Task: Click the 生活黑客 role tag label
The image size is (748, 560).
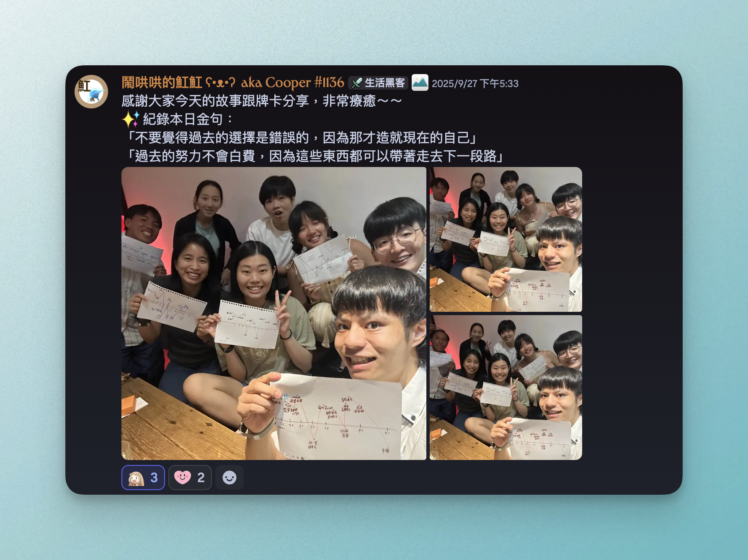Action: tap(384, 83)
